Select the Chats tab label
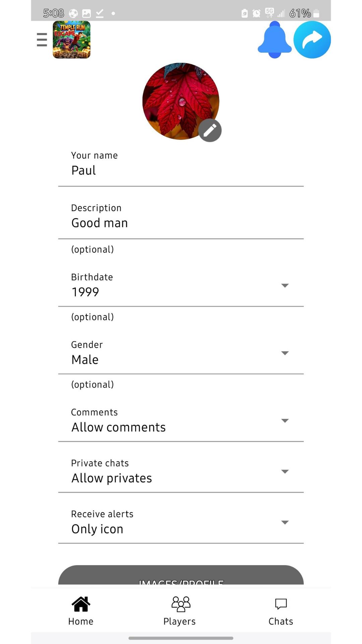 coord(281,622)
